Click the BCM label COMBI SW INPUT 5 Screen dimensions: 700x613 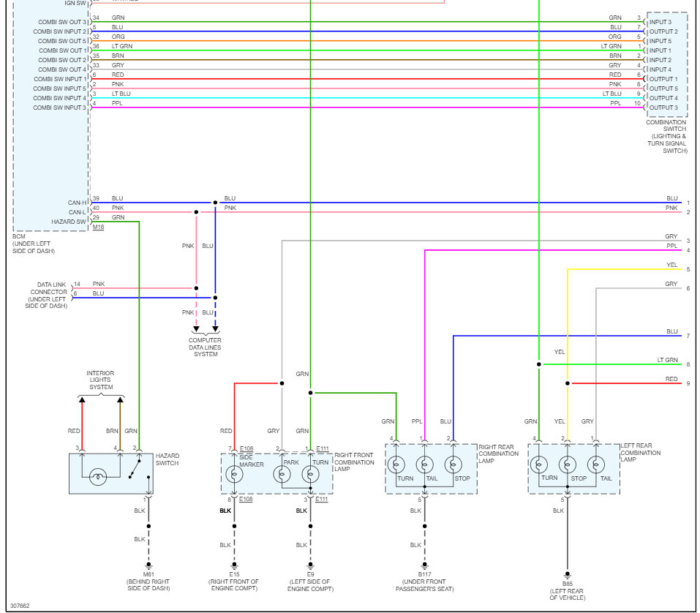(x=59, y=89)
